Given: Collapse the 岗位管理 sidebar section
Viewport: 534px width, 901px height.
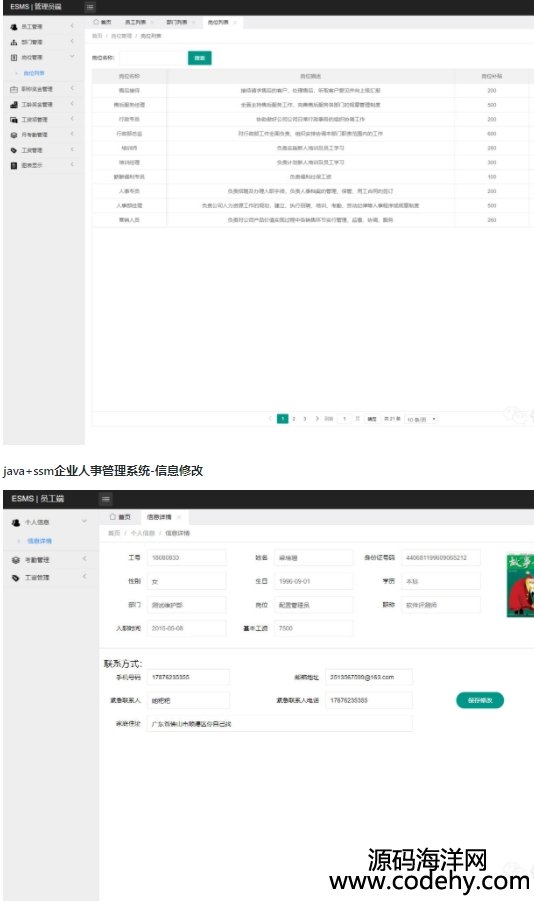Looking at the screenshot, I should click(72, 57).
